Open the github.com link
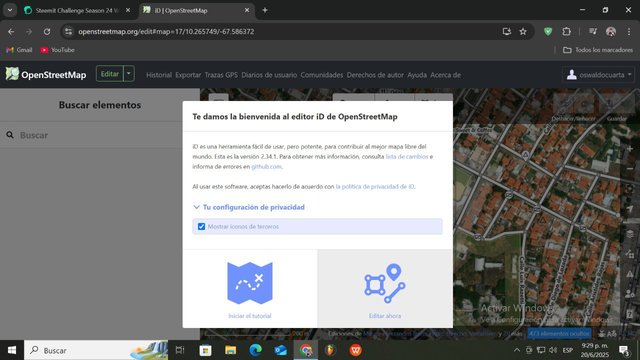Screen dimensions: 640x360 [x=266, y=167]
